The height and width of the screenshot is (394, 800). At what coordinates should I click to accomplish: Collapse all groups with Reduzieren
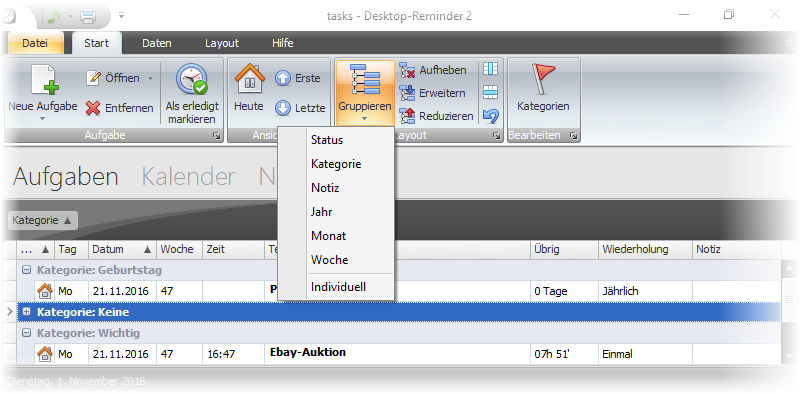(436, 116)
